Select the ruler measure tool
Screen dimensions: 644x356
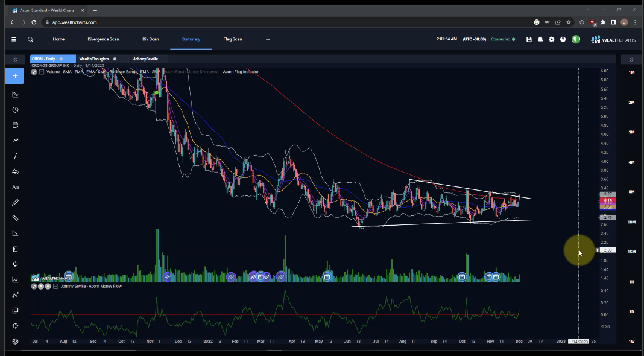tap(15, 218)
